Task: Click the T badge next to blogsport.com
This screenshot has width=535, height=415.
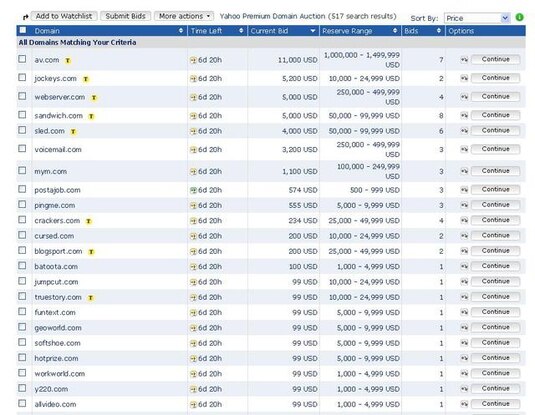Action: coord(91,252)
